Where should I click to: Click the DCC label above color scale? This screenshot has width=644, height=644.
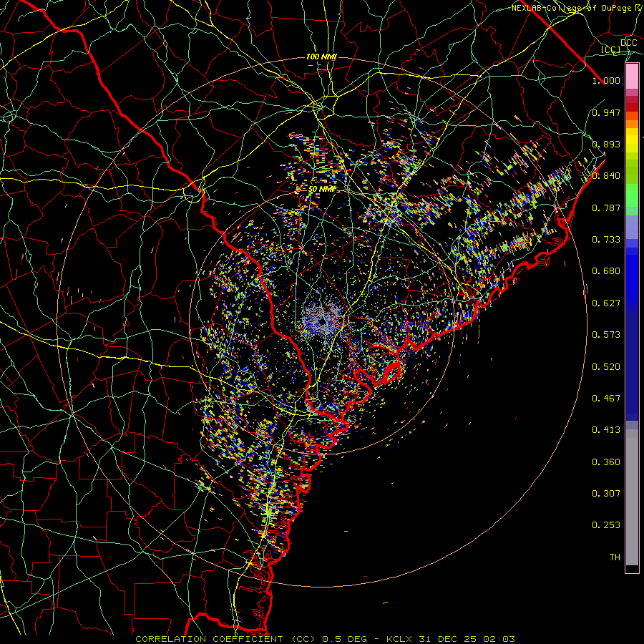[628, 43]
